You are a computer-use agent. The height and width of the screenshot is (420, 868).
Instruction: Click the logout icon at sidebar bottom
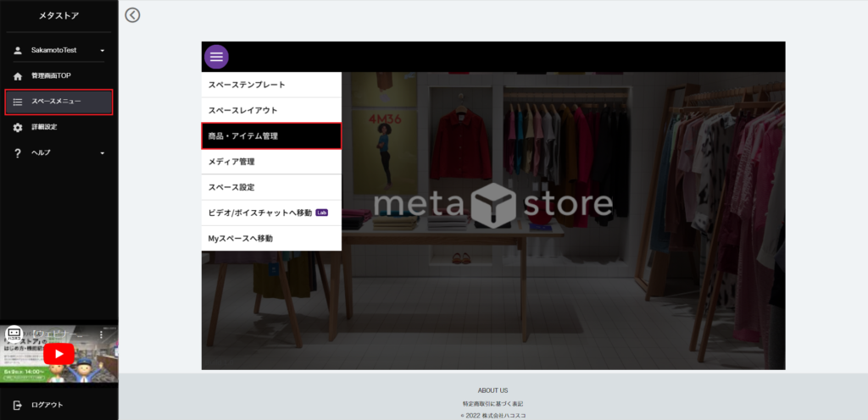pyautogui.click(x=18, y=405)
